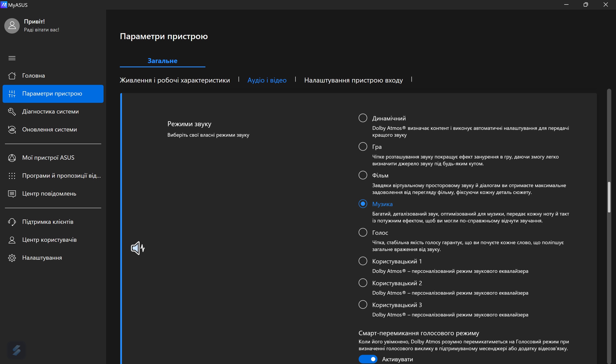This screenshot has height=364, width=616.
Task: Switch to Живлення і робочі характеристики tab
Action: [175, 80]
